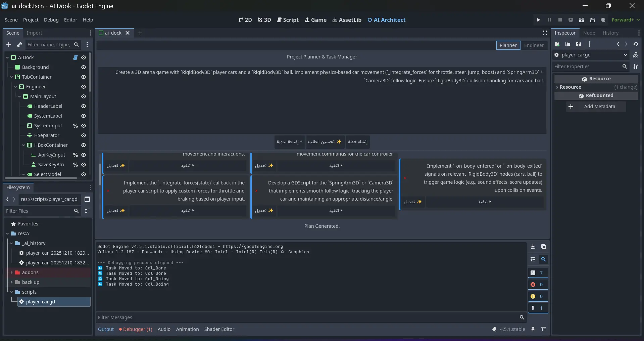Hide the Background node

tap(84, 67)
